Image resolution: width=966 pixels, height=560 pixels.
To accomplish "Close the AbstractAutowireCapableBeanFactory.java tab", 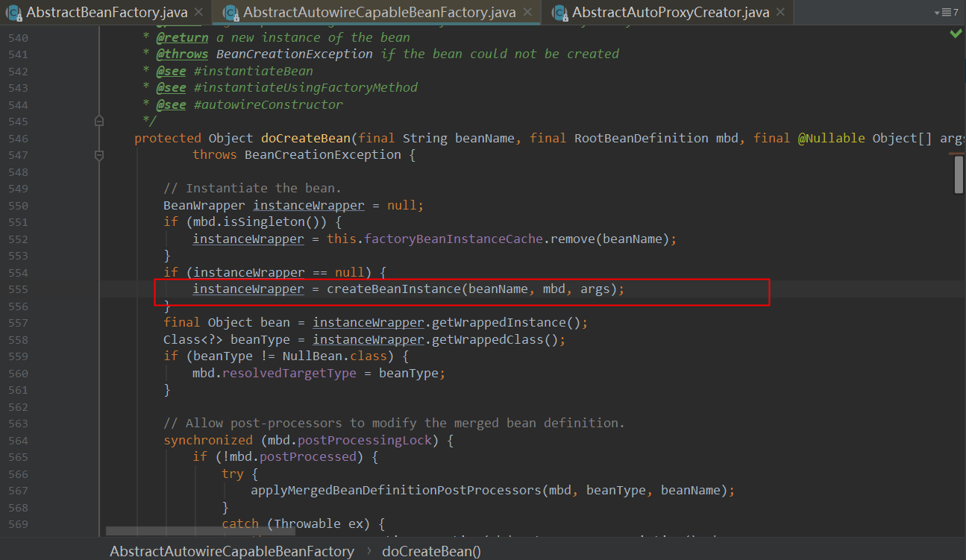I will pyautogui.click(x=527, y=13).
